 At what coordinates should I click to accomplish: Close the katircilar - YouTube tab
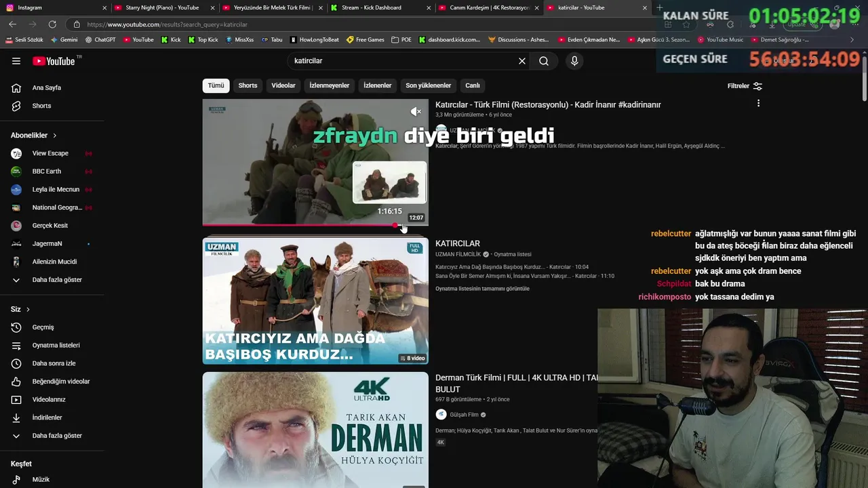pos(644,7)
